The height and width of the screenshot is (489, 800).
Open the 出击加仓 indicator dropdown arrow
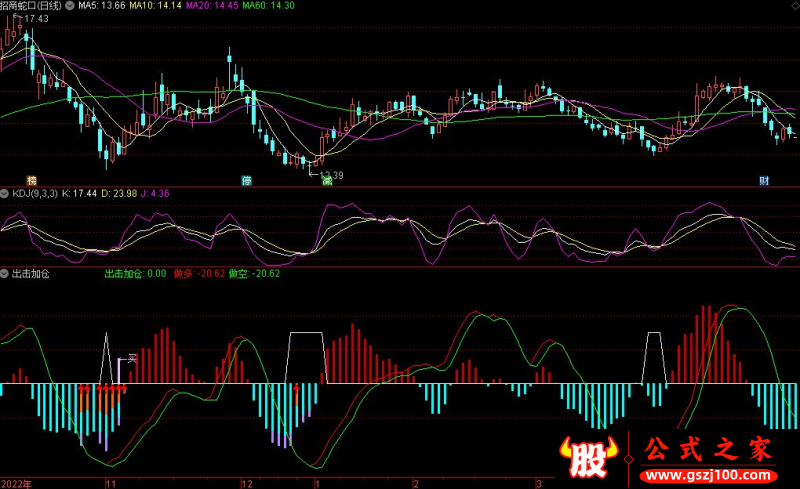pyautogui.click(x=5, y=274)
